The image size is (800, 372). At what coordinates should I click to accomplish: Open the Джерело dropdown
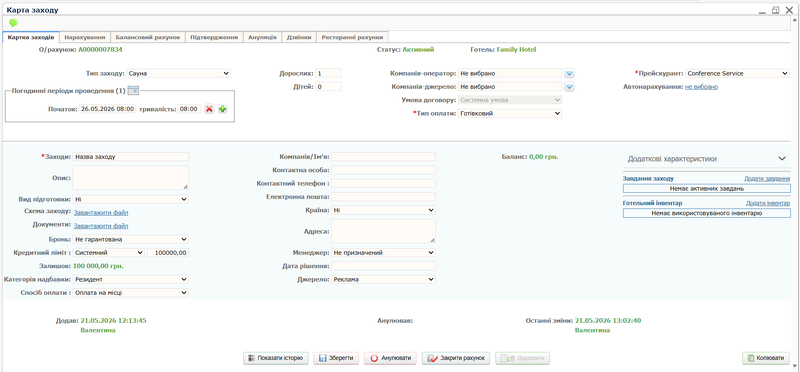[383, 279]
